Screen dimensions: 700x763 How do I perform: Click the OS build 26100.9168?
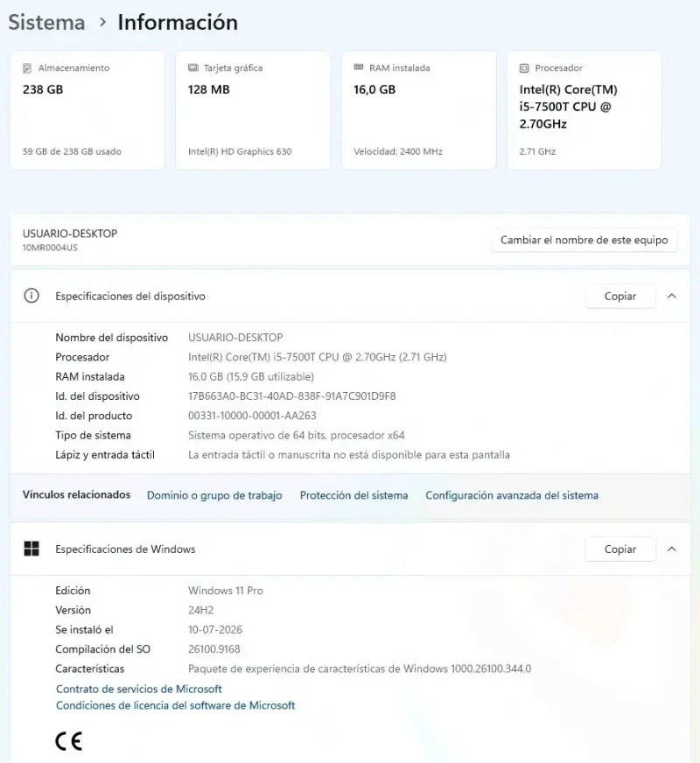pyautogui.click(x=214, y=649)
